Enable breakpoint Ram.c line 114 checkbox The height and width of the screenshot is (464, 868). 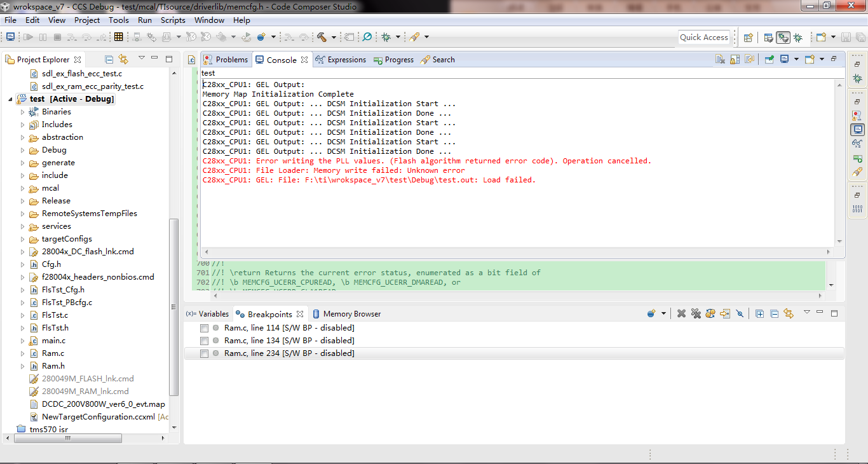pyautogui.click(x=204, y=328)
